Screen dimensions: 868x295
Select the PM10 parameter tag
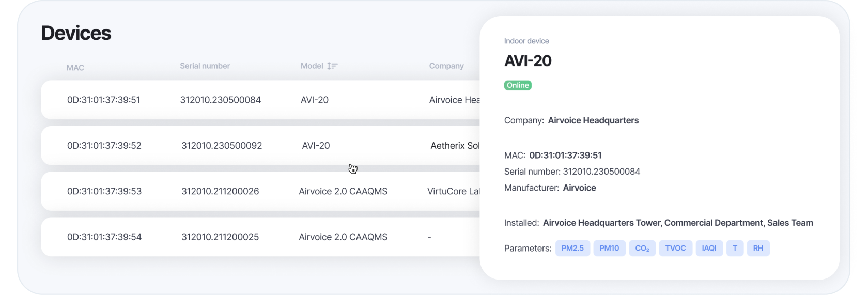[x=609, y=249]
